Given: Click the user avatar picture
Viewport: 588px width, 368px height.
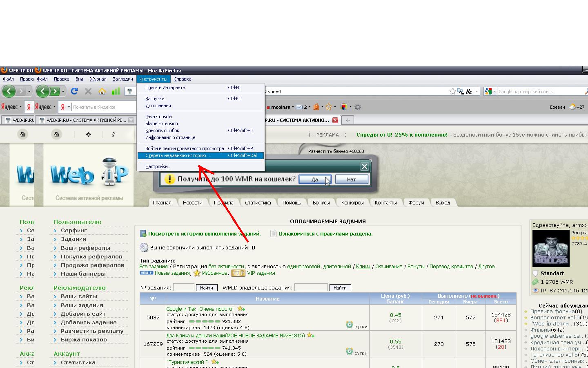Looking at the screenshot, I should pos(551,248).
